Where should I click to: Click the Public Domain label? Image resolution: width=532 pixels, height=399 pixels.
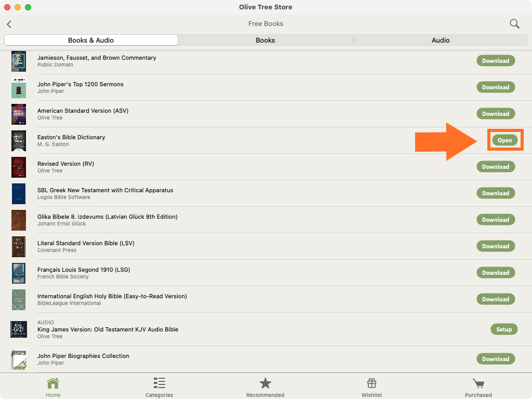[x=55, y=65]
